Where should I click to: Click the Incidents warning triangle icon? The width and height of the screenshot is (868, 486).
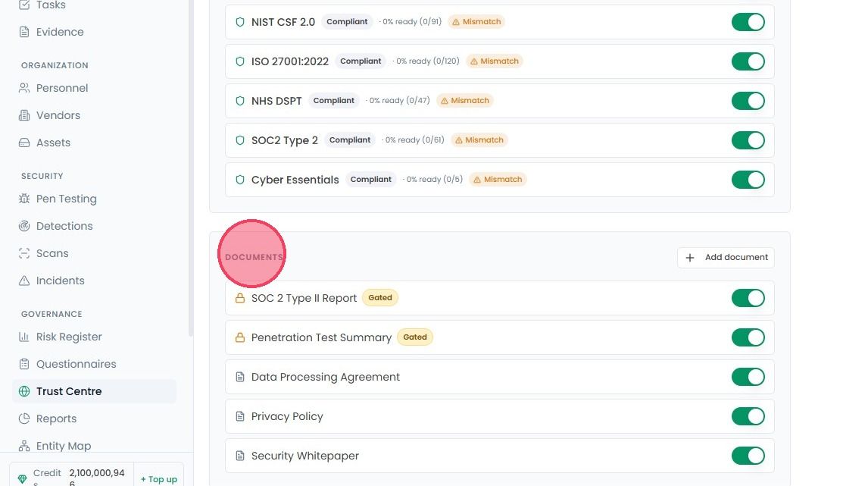23,281
